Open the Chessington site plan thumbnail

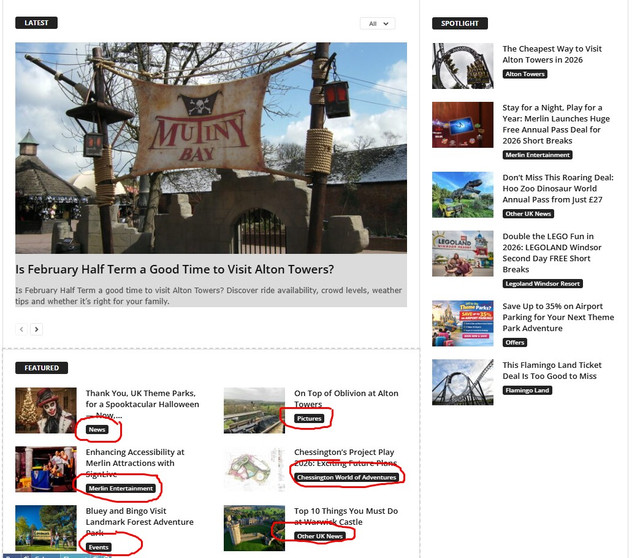point(254,469)
